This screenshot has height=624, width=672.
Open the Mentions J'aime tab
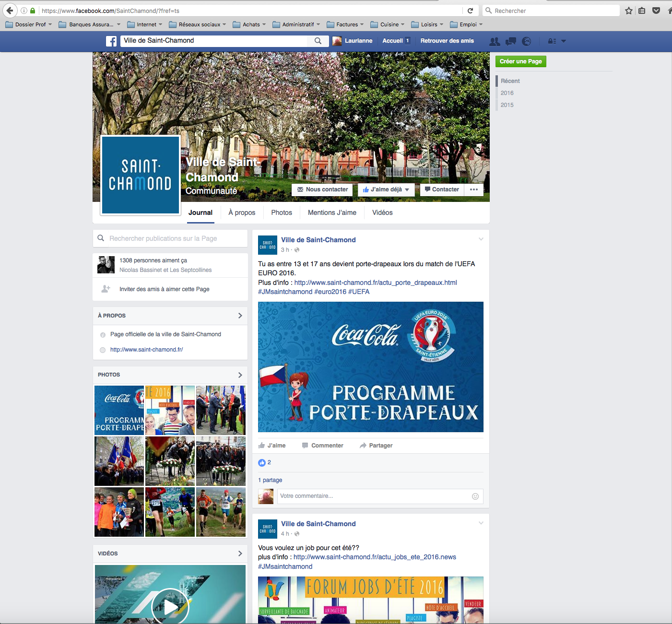tap(332, 212)
